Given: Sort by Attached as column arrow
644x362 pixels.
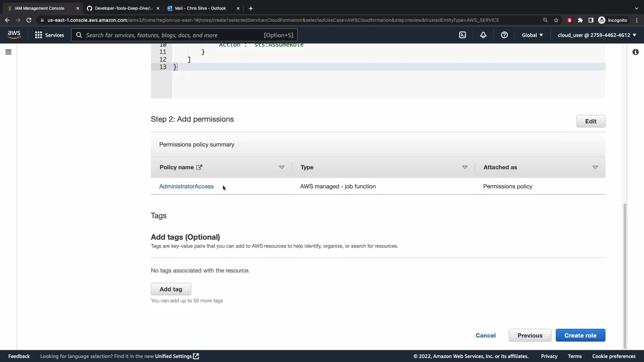Looking at the screenshot, I should tap(595, 167).
